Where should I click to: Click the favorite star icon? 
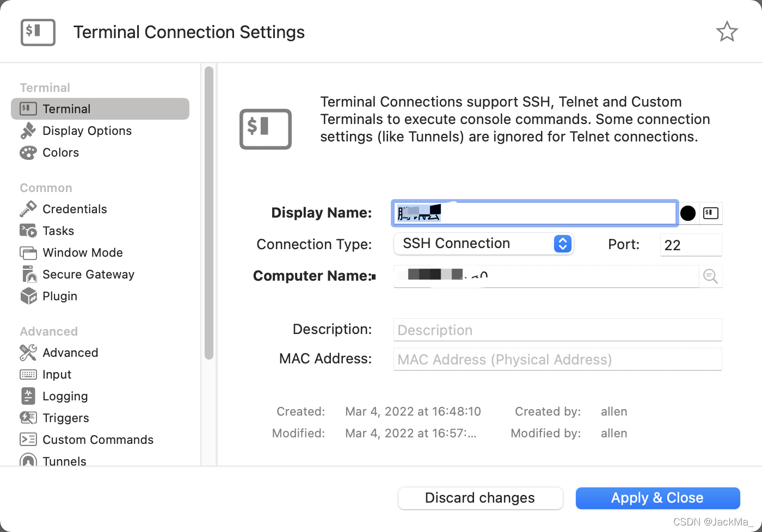click(x=727, y=32)
